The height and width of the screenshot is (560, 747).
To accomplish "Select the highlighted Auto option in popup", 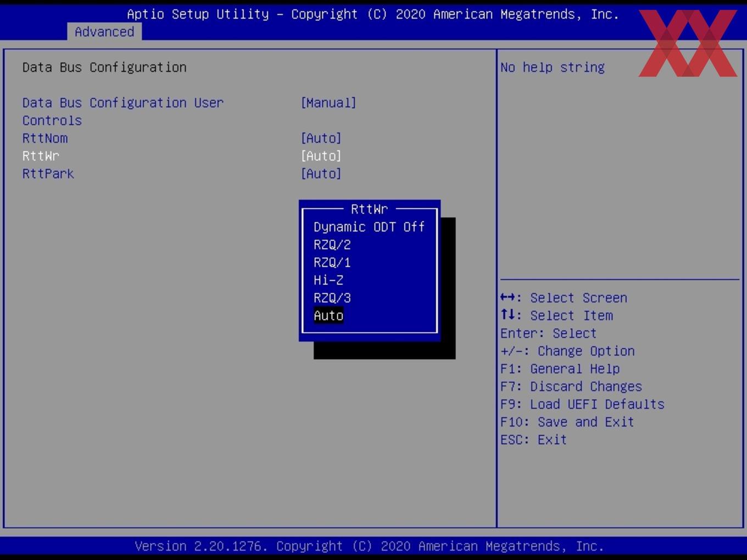I will click(x=328, y=316).
